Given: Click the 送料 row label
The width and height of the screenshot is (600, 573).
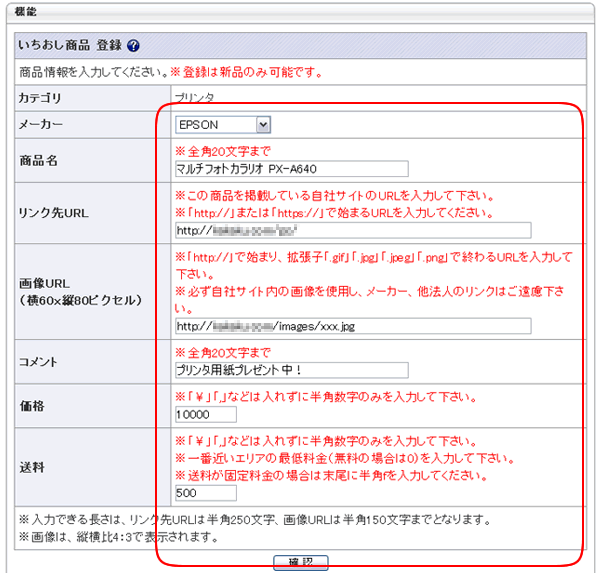Looking at the screenshot, I should click(32, 467).
